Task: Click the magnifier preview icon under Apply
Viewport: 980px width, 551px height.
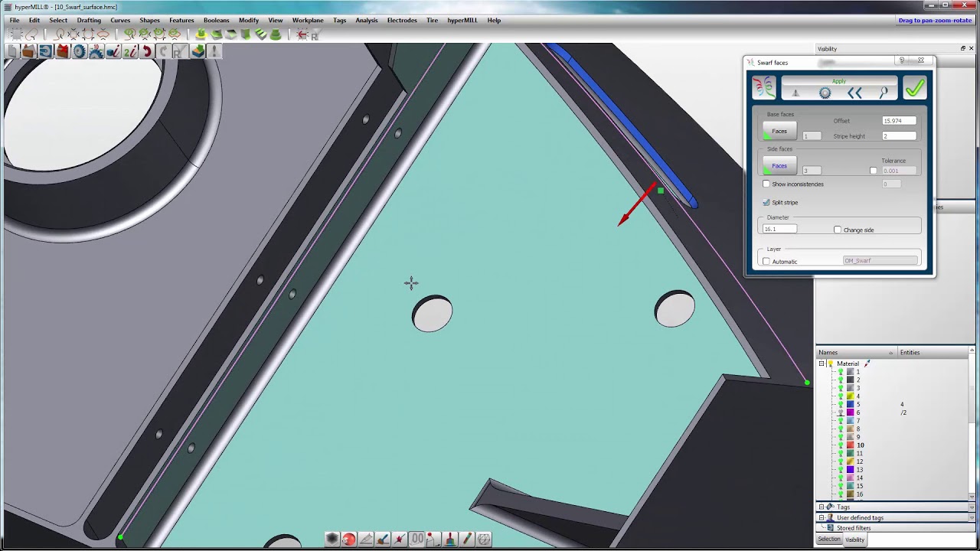Action: pos(884,93)
